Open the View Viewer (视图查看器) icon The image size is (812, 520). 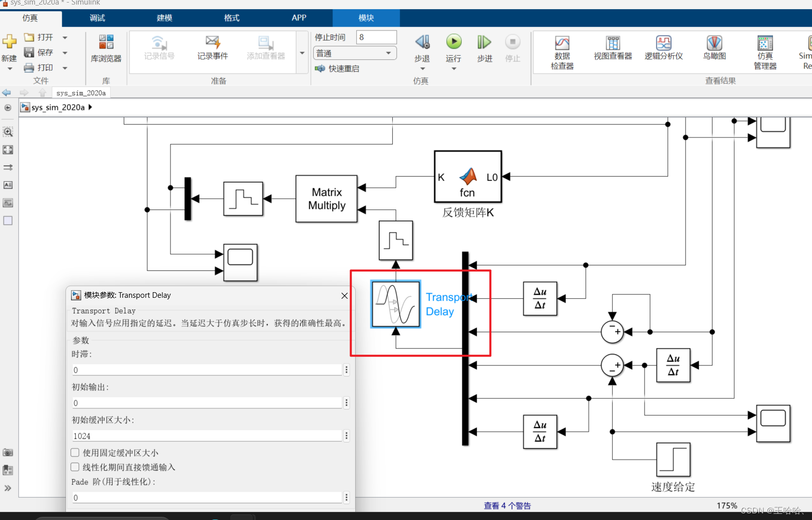[x=613, y=49]
